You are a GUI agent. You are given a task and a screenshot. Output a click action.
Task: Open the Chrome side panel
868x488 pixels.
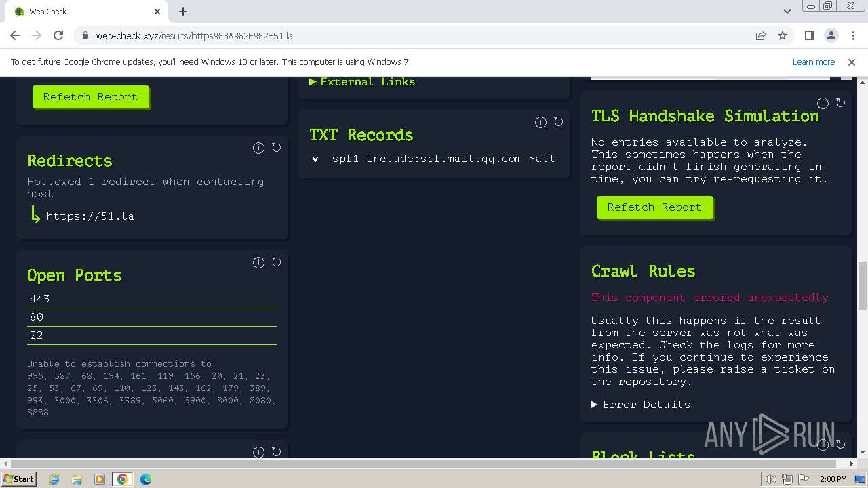[x=809, y=35]
